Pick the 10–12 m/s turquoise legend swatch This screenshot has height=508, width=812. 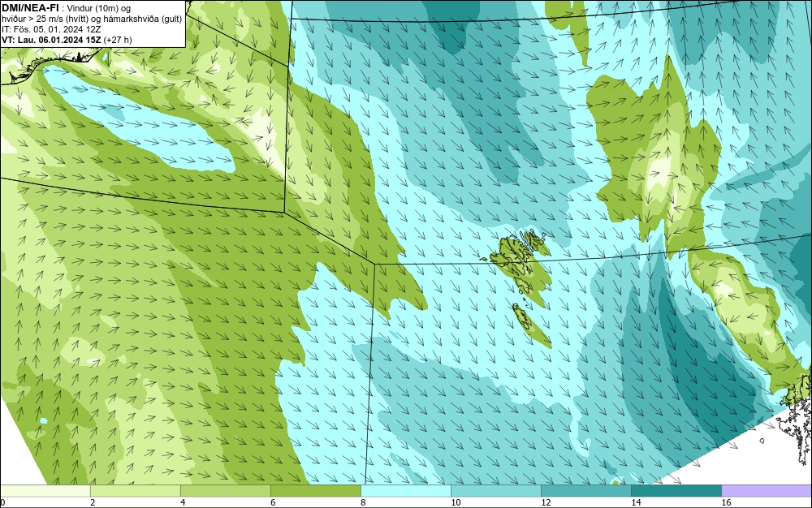pyautogui.click(x=496, y=490)
